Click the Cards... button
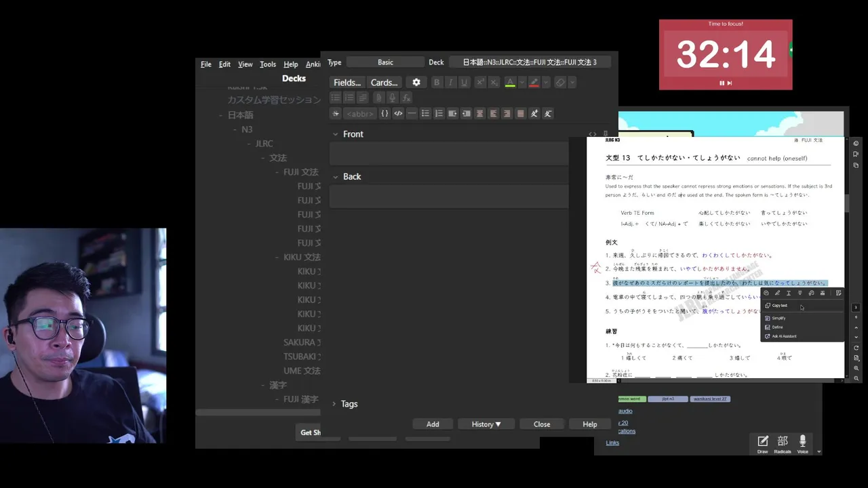868x488 pixels. (x=384, y=83)
